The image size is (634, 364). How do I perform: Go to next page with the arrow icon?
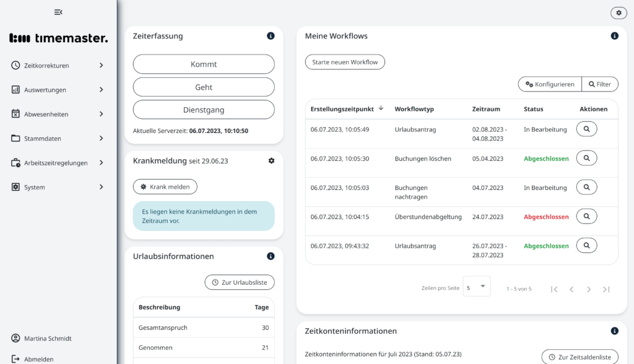point(588,288)
